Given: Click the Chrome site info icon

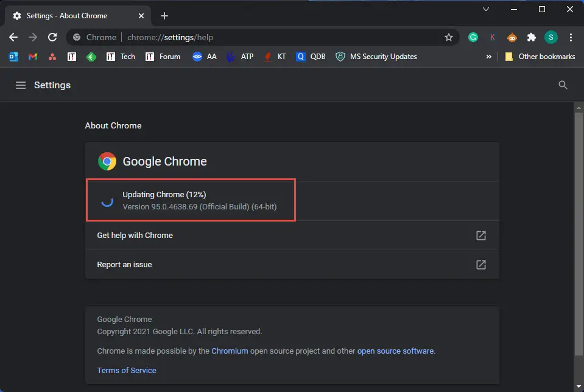Looking at the screenshot, I should tap(77, 37).
